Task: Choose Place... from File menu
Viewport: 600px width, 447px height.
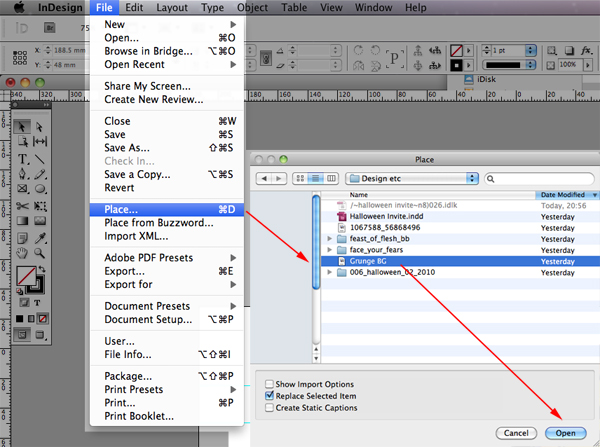Action: (x=167, y=209)
